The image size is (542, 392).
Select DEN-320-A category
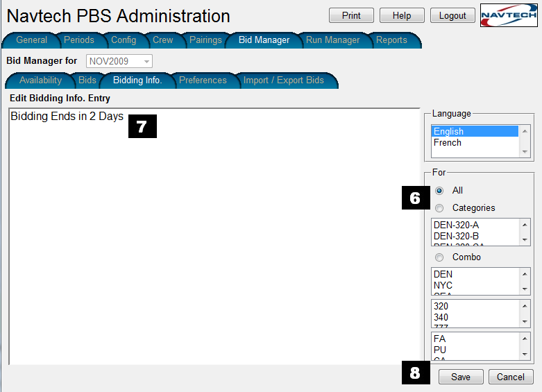pos(475,225)
